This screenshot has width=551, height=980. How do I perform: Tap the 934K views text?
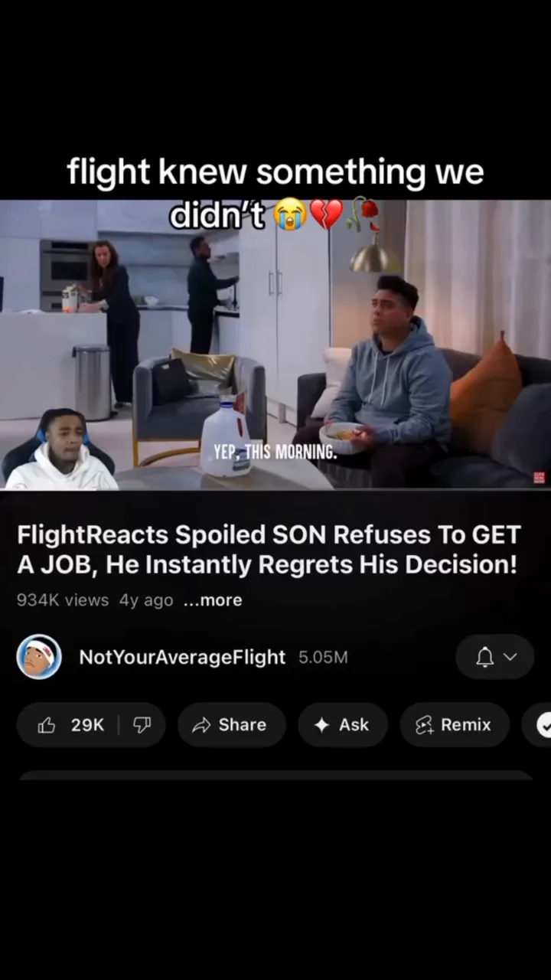coord(63,600)
